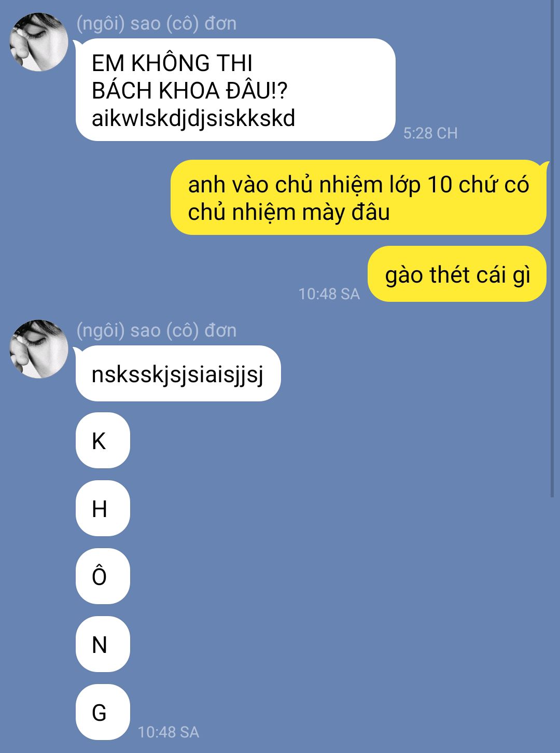Select the 'EM KHÔNG THI BÁCH KHOA ĐÂU' message
The image size is (560, 753).
[x=235, y=90]
